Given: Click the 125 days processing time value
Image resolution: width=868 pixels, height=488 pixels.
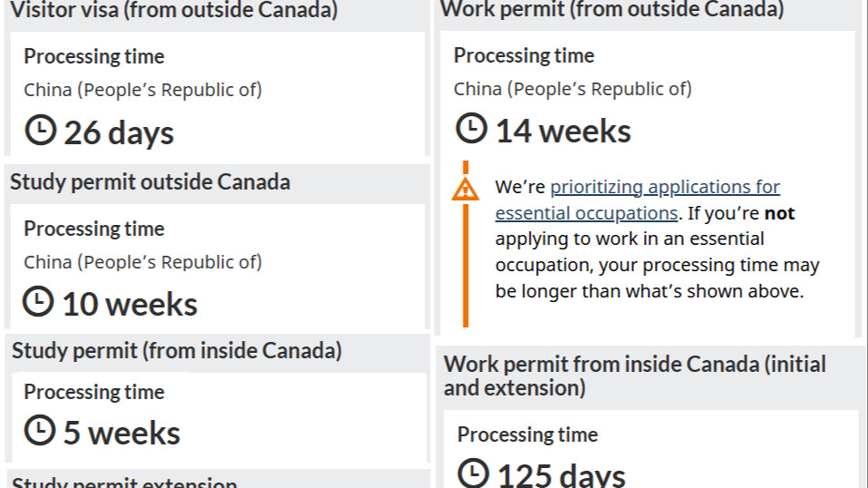Looking at the screenshot, I should click(561, 475).
